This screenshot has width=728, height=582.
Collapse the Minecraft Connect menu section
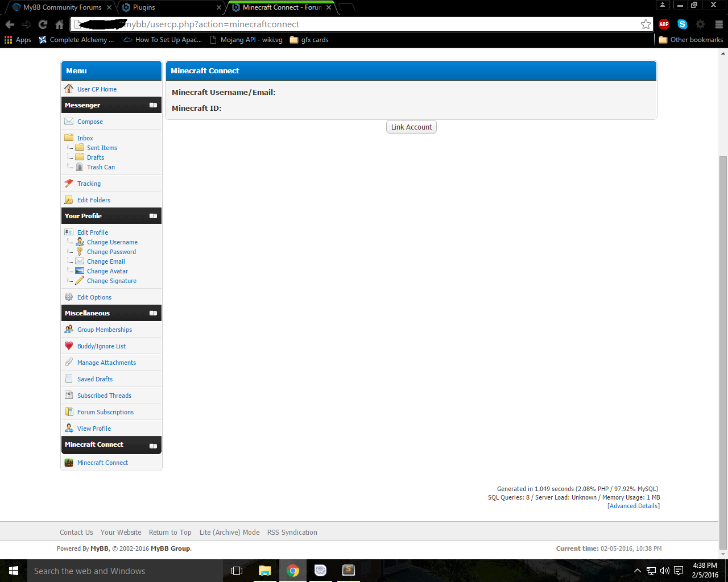[x=153, y=446]
